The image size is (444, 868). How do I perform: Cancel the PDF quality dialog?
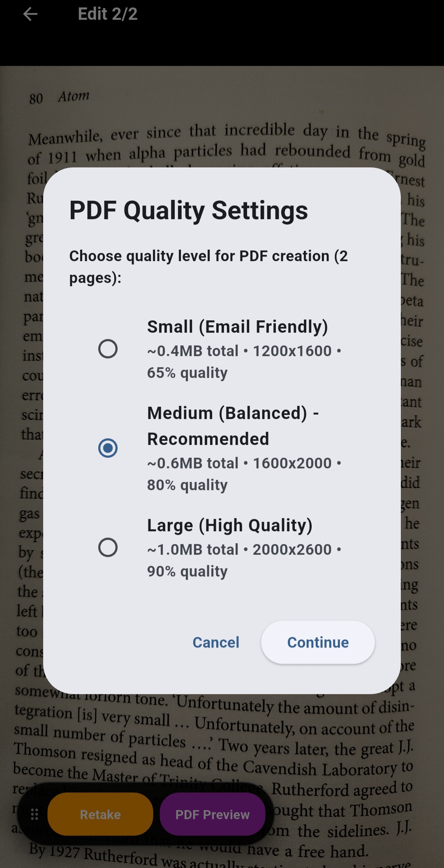coord(216,642)
